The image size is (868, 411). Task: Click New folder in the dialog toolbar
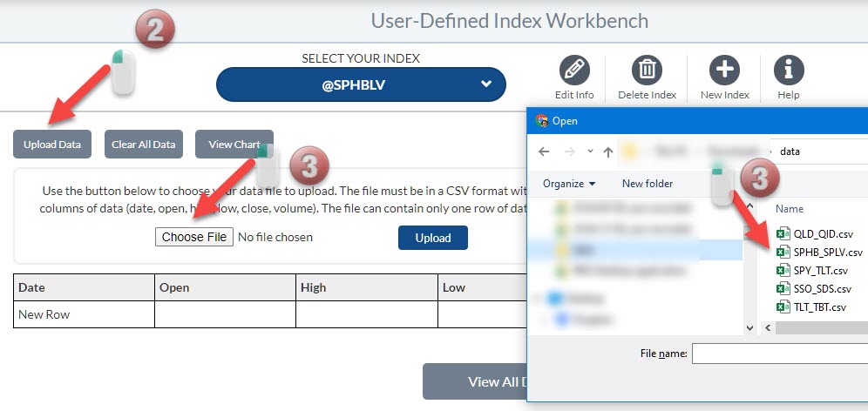pyautogui.click(x=647, y=184)
